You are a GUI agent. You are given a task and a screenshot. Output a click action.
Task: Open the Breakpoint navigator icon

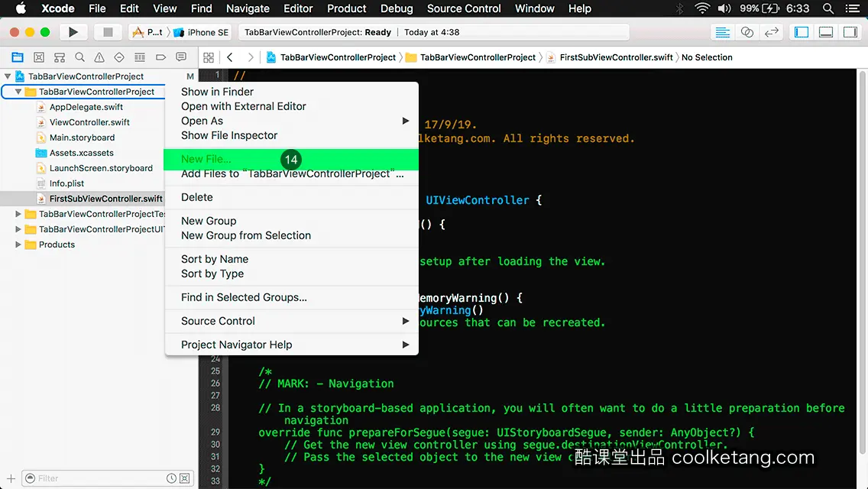[x=160, y=57]
